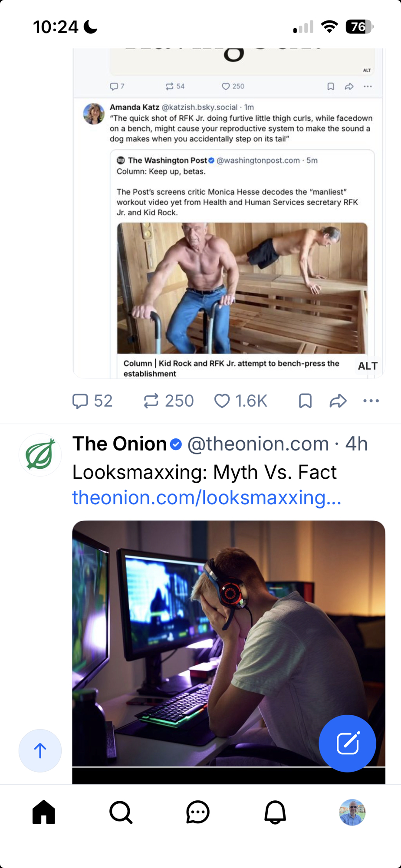Open the Search tab
Image resolution: width=401 pixels, height=868 pixels.
121,812
